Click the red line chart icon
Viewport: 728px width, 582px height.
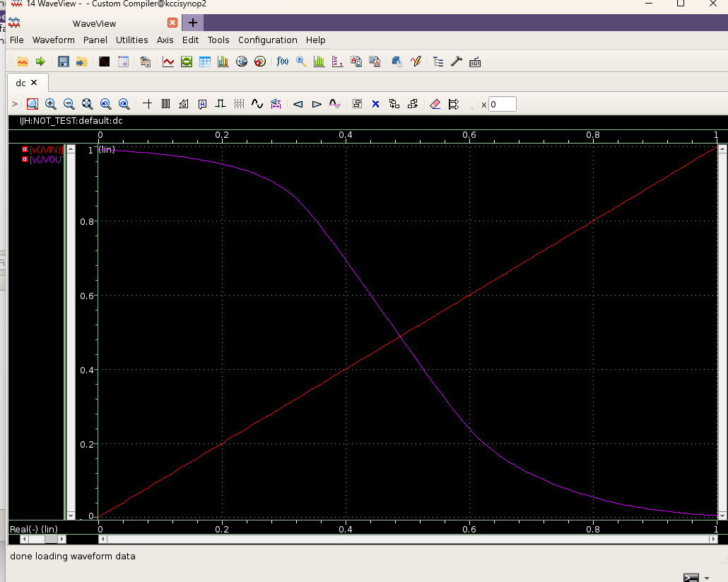tap(168, 62)
